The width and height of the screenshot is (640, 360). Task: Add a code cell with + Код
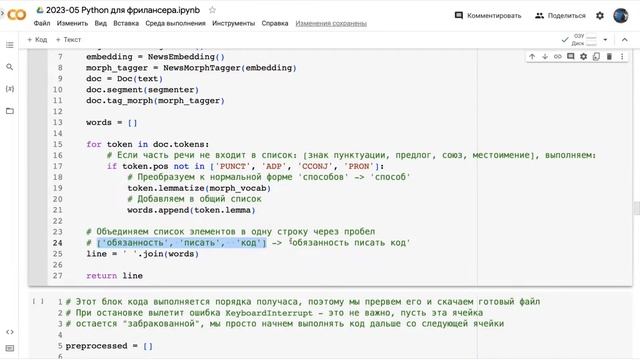pos(37,40)
